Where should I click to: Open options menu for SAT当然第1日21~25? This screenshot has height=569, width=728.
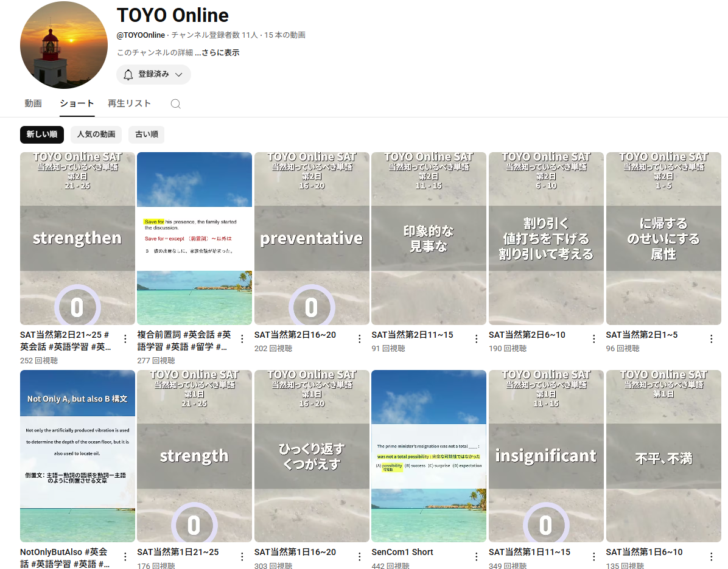(x=242, y=556)
